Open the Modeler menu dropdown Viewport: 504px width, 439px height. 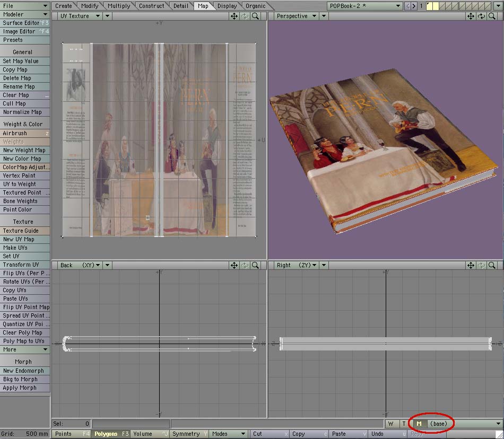point(25,14)
